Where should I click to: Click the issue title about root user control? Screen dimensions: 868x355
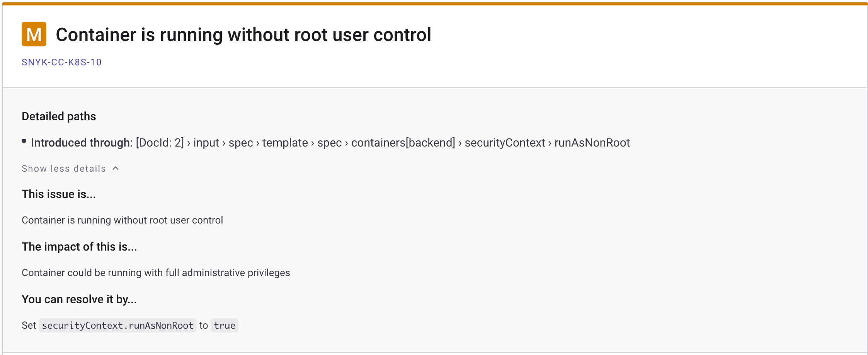click(243, 35)
